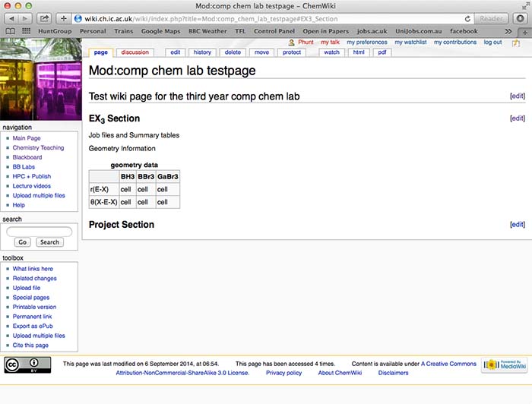
Task: Open Chemistry Teaching navigation link
Action: (38, 147)
